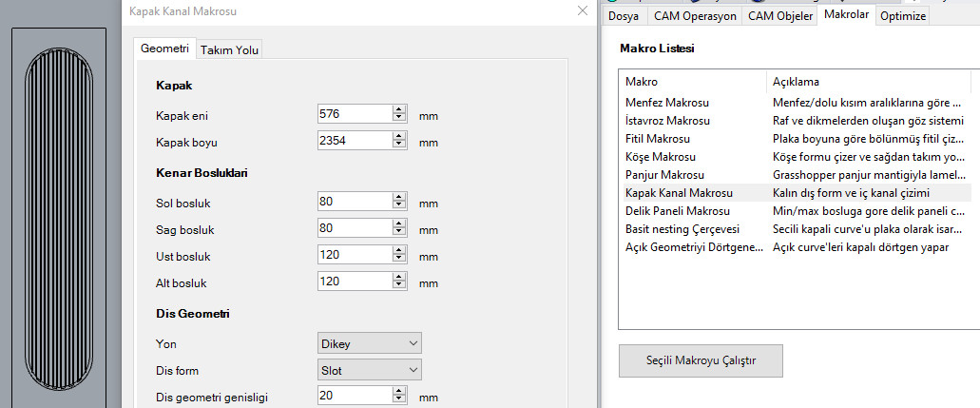Screen dimensions: 980x408
Task: Click the Seçili Makroyu Çalıştır button
Action: coord(701,360)
